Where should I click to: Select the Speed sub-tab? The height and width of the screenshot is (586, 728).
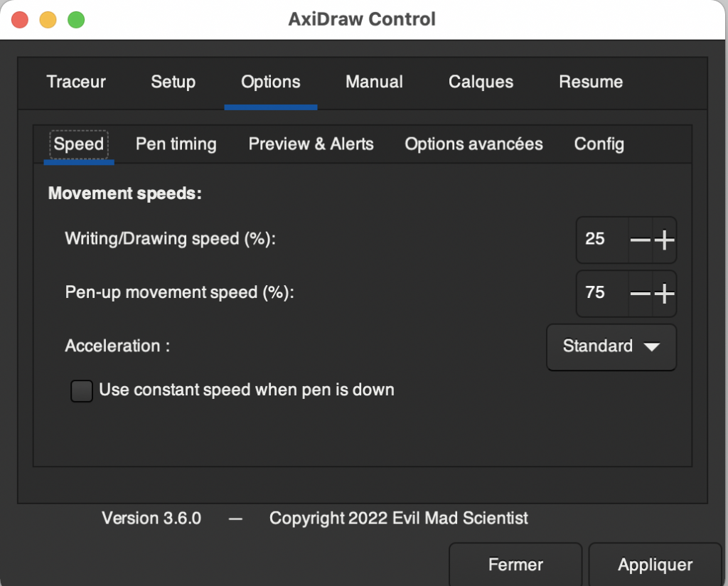click(x=79, y=144)
